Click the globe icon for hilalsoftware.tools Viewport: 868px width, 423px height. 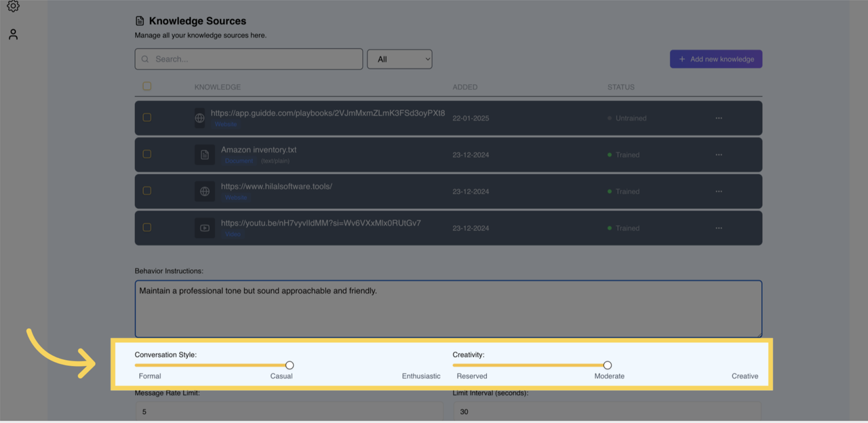[205, 191]
